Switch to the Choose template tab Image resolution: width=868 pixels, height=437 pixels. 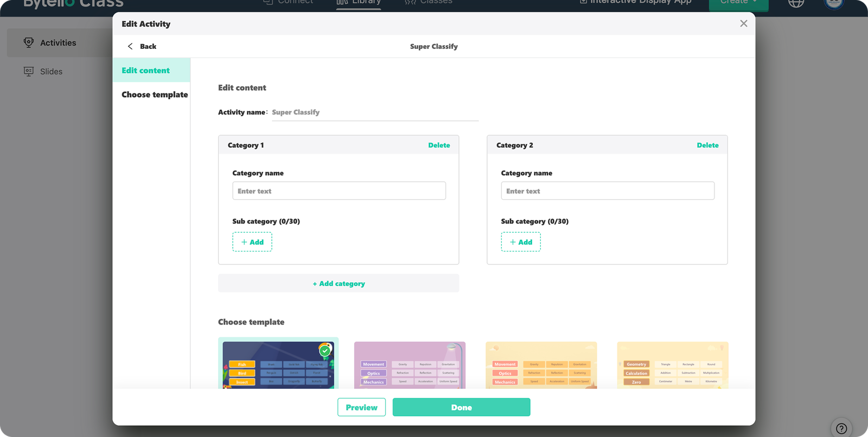pos(155,94)
